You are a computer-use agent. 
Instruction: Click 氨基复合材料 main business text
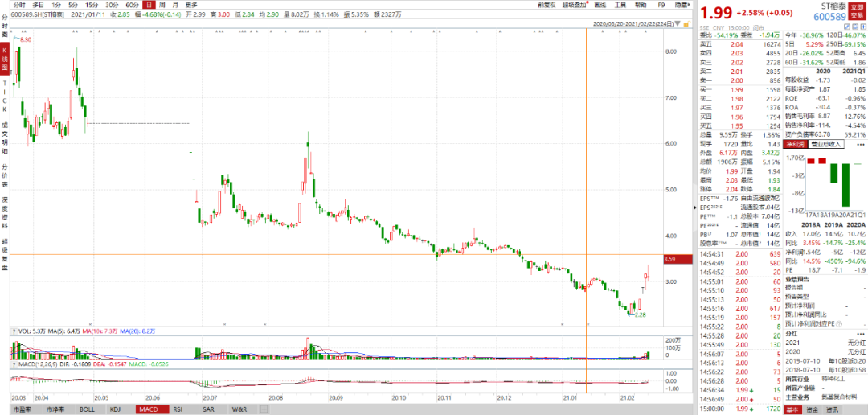839,397
